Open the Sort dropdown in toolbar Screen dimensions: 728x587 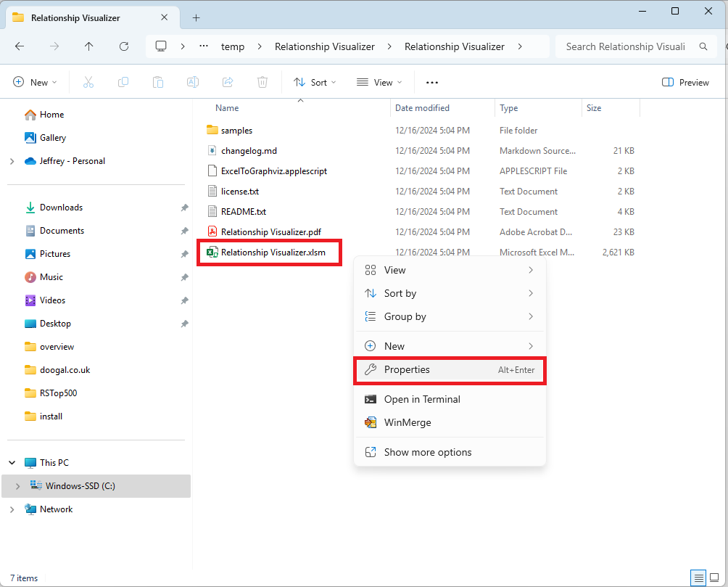[x=315, y=83]
